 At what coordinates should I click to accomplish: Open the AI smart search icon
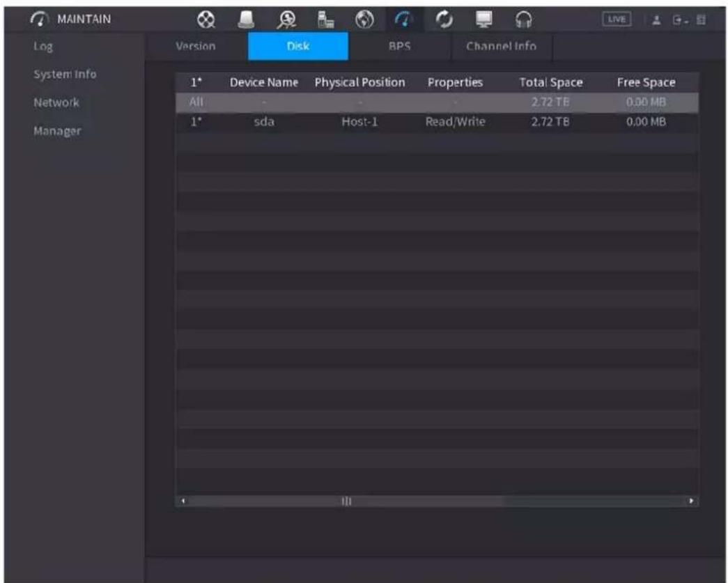click(x=286, y=20)
